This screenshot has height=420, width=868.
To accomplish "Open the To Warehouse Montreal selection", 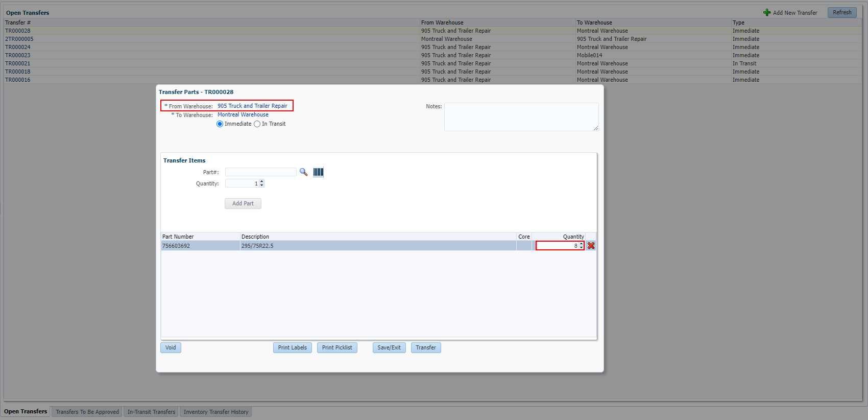I will [243, 115].
